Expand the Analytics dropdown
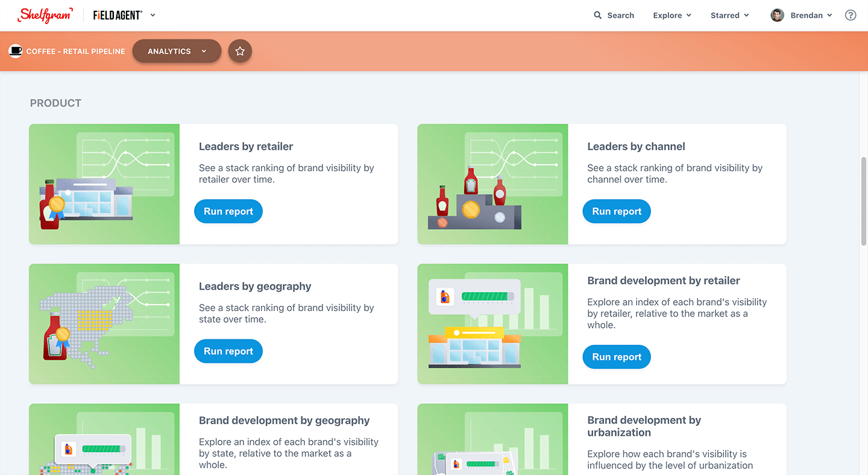The height and width of the screenshot is (475, 868). 177,51
